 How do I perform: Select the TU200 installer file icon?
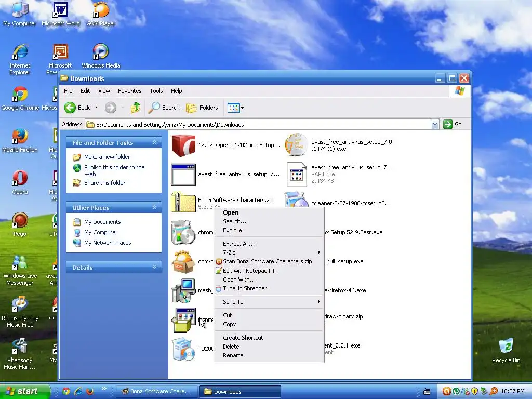tap(183, 349)
